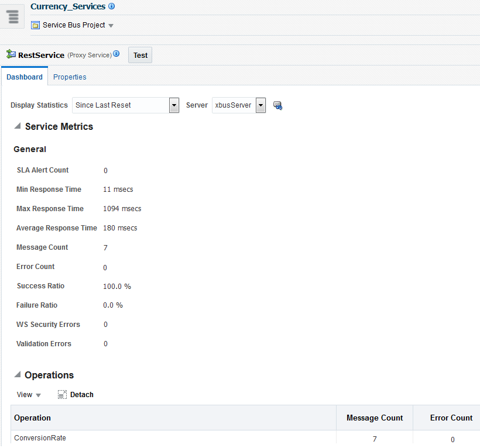Click the Currency_Services title
The image size is (480, 448).
tap(68, 6)
